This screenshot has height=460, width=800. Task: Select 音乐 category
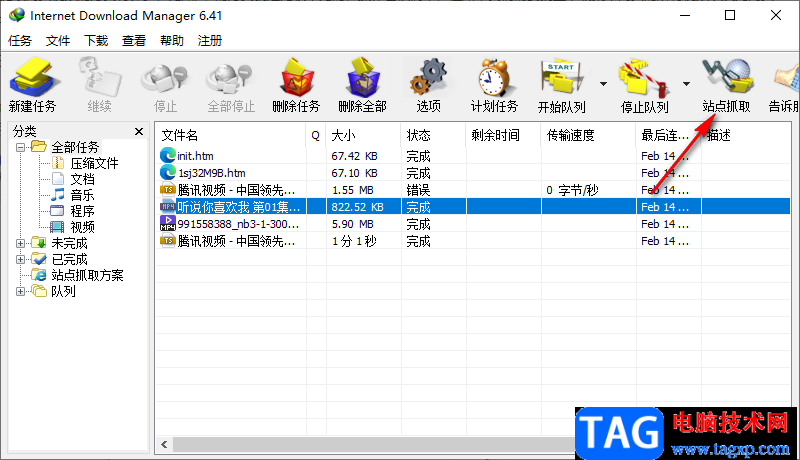pyautogui.click(x=82, y=195)
